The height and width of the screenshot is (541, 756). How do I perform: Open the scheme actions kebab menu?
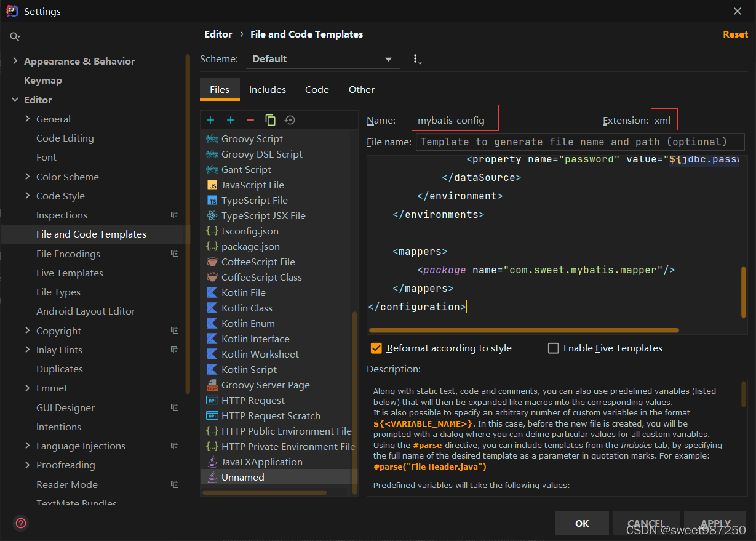(x=417, y=59)
